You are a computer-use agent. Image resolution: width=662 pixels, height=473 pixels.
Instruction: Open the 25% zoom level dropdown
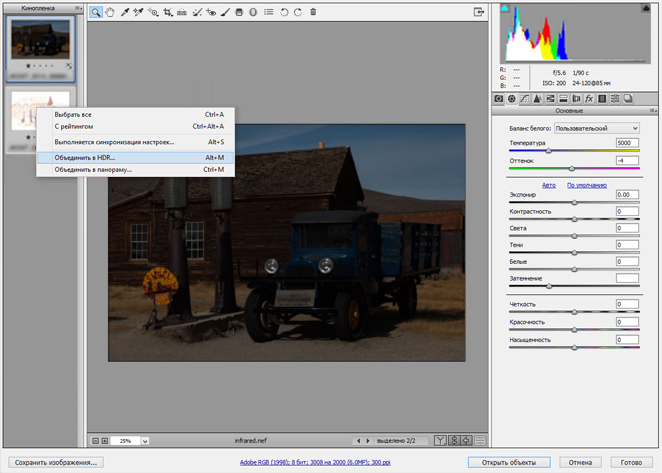click(145, 440)
